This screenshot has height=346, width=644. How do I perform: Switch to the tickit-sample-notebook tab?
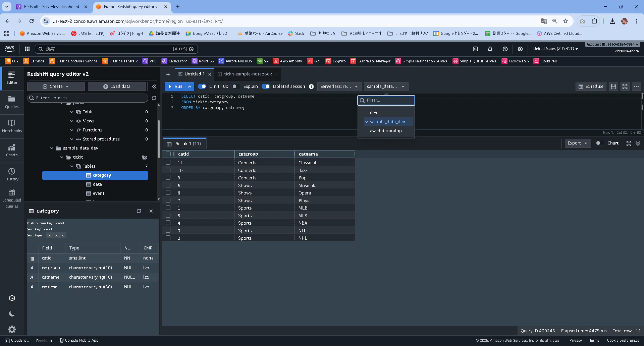(248, 74)
